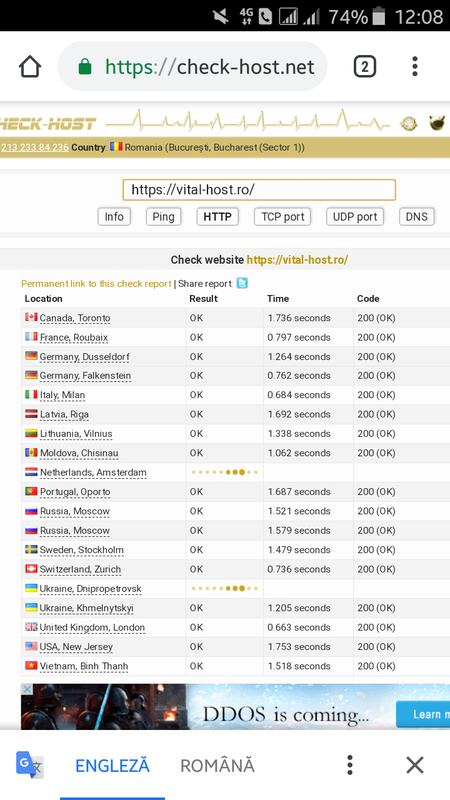Screen dimensions: 450x800
Task: Click the Location column header
Action: [x=43, y=298]
